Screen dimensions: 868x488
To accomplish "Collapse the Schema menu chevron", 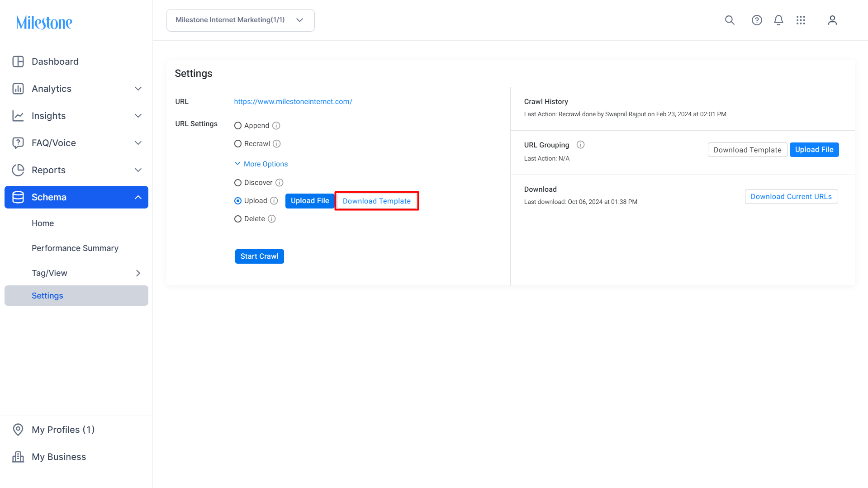I will 138,197.
